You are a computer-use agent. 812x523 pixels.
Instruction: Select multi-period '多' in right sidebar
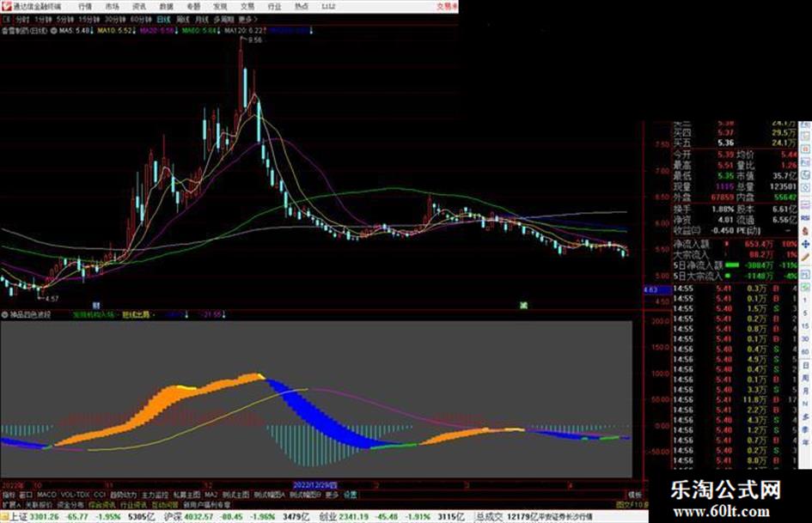click(x=805, y=417)
